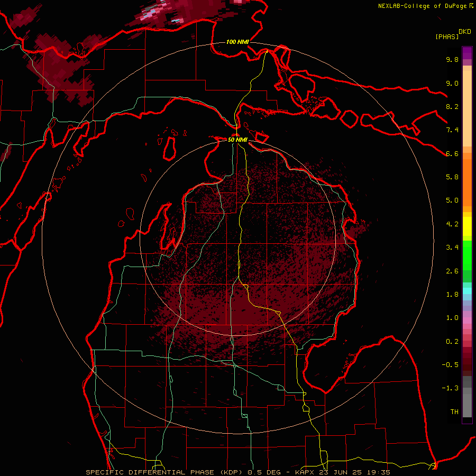Click the yellow band of the color bar
476x476 pixels.
pos(467,226)
